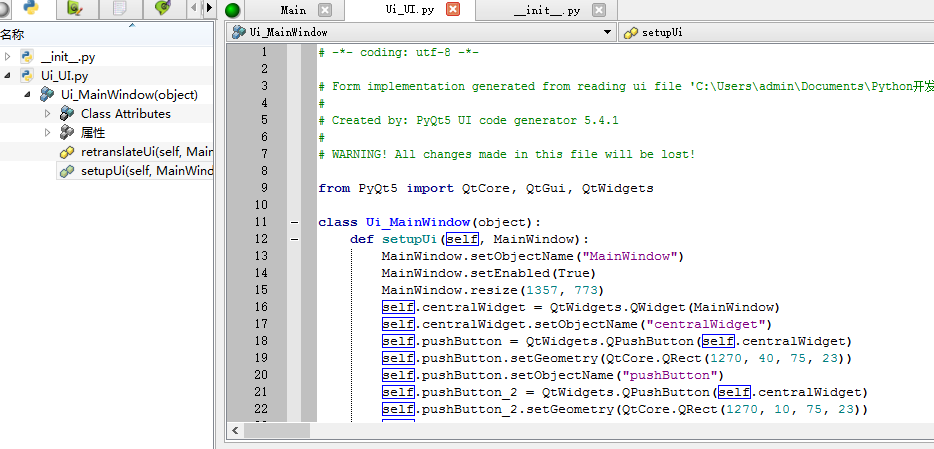Expand the __init__.py tree node
934x449 pixels.
(8, 57)
